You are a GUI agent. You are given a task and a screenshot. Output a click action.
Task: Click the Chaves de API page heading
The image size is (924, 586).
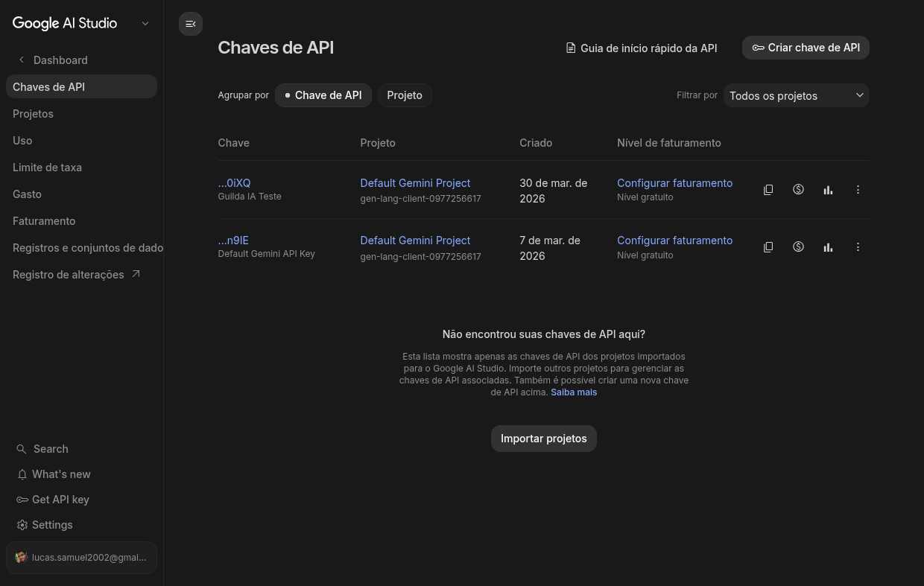click(276, 48)
